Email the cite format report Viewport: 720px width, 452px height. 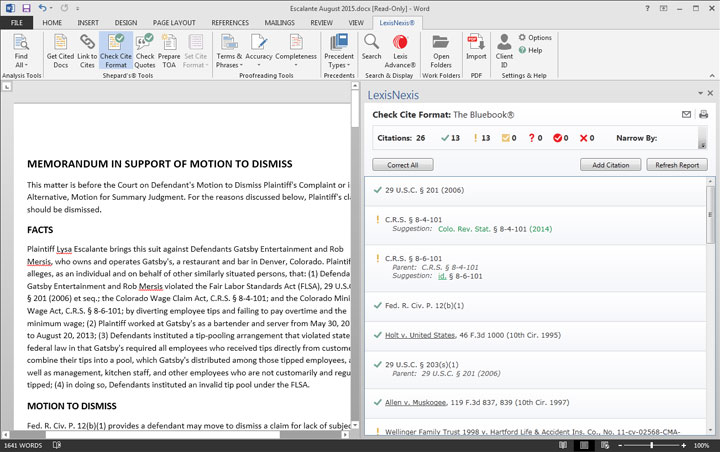[686, 114]
